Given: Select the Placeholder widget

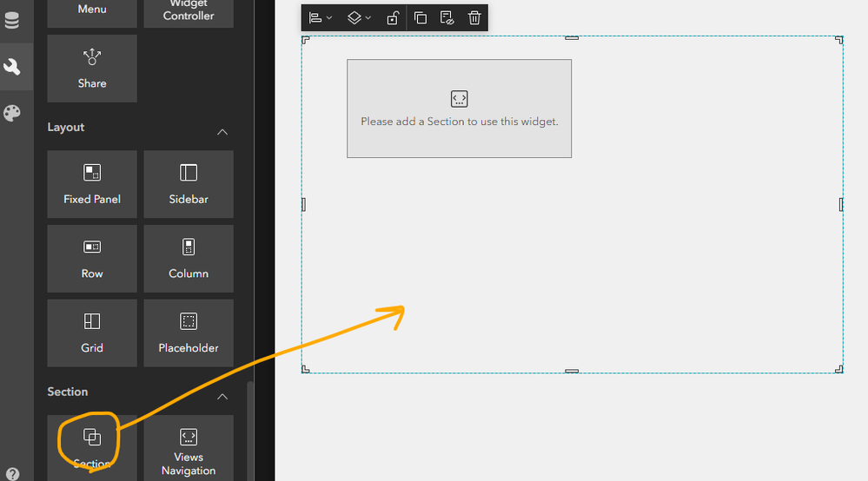Looking at the screenshot, I should point(189,333).
